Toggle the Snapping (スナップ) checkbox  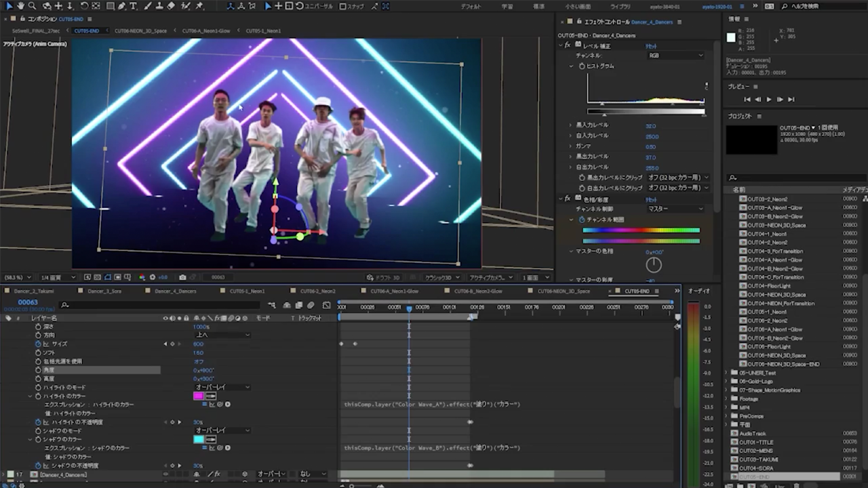click(342, 6)
